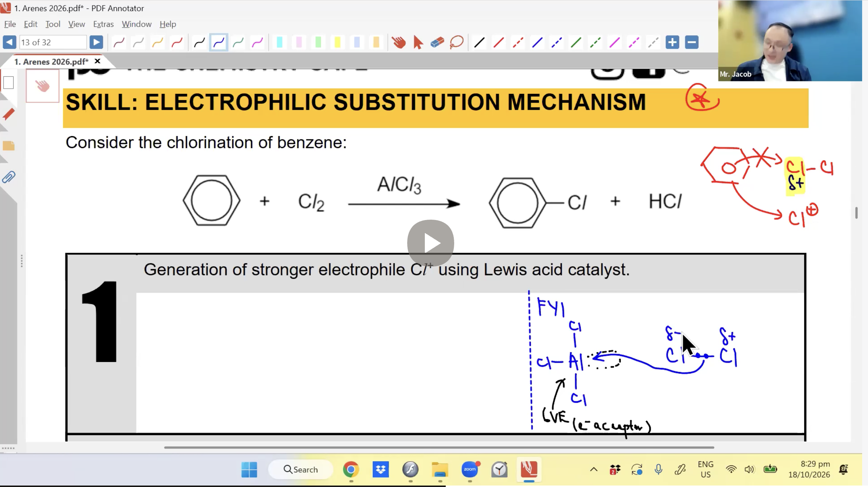Select the black straight line tool
Image resolution: width=868 pixels, height=487 pixels.
[x=479, y=43]
